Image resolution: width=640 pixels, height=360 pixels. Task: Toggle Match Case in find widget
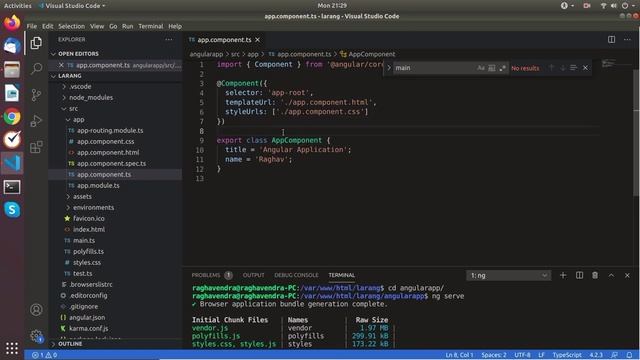pos(481,68)
